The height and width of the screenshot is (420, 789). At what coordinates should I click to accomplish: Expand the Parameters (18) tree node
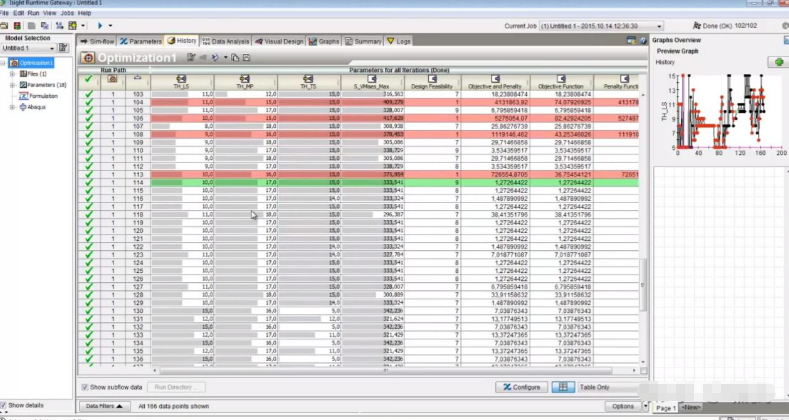point(12,85)
